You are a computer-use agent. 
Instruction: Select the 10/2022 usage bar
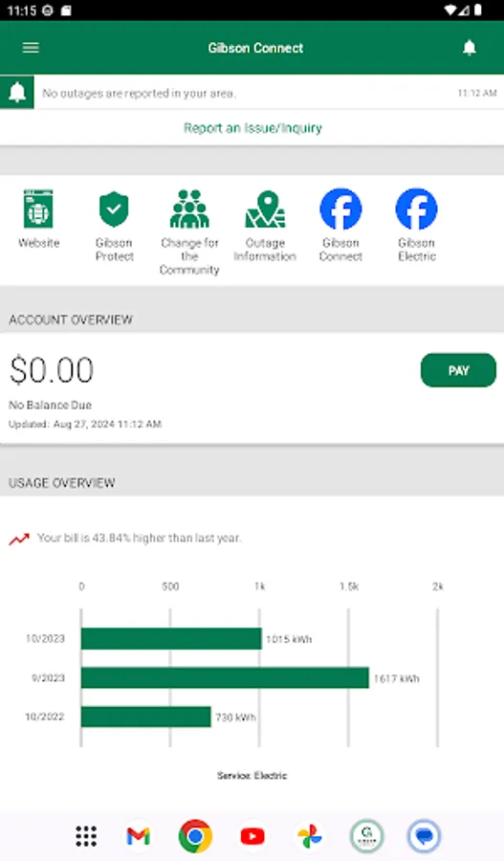146,717
